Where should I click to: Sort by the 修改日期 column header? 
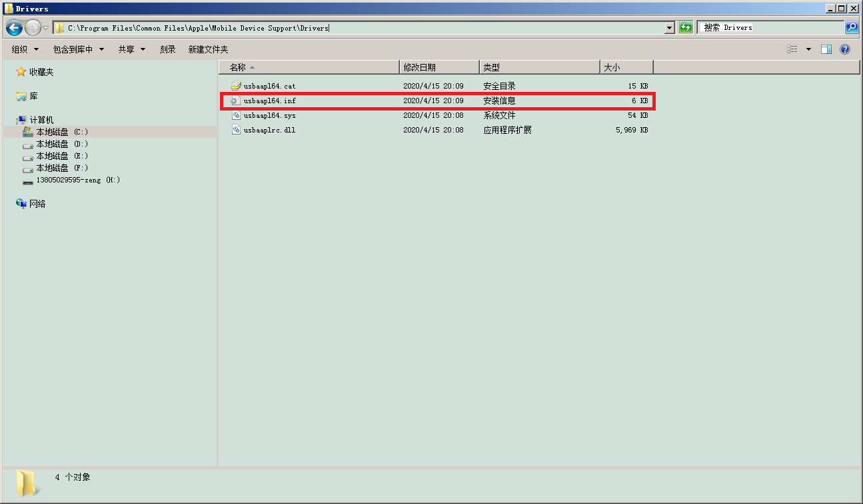pos(439,67)
